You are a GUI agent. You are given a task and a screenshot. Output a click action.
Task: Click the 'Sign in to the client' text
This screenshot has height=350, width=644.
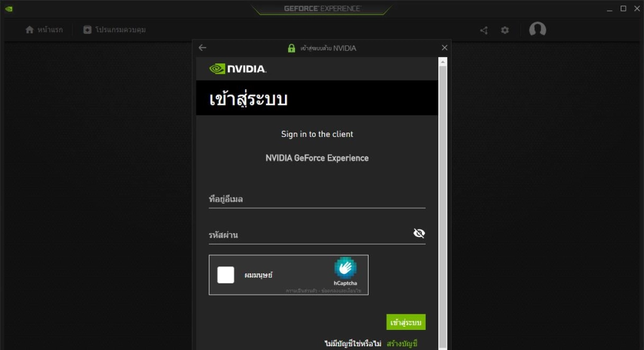click(317, 134)
